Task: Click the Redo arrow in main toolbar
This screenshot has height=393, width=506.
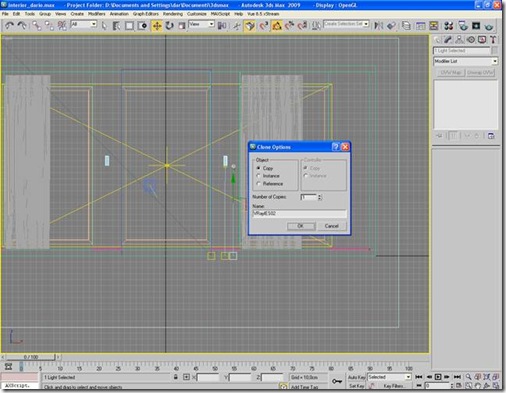Action: pyautogui.click(x=22, y=26)
